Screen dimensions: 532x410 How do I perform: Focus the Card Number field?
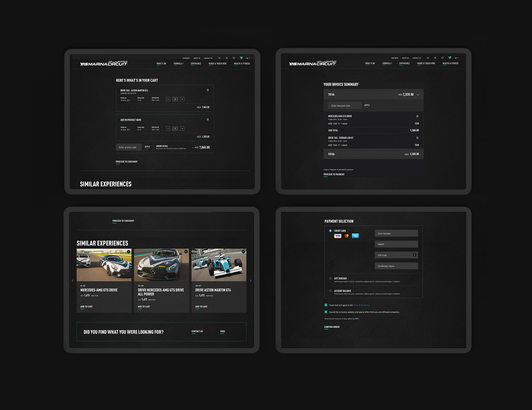click(x=396, y=233)
